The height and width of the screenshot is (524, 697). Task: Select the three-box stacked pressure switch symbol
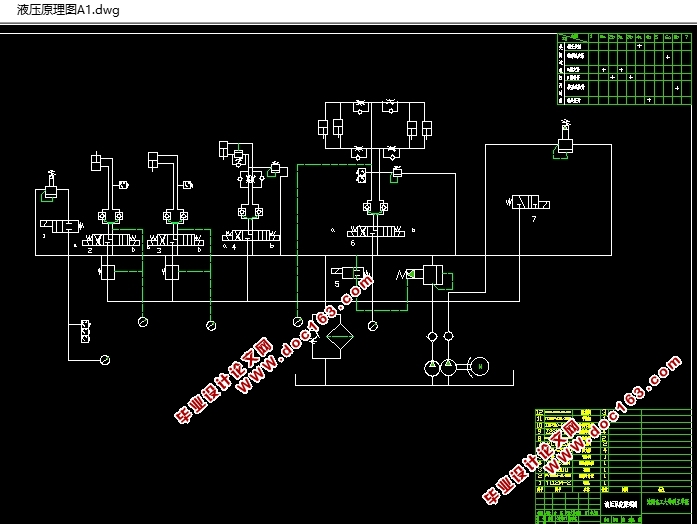click(85, 332)
